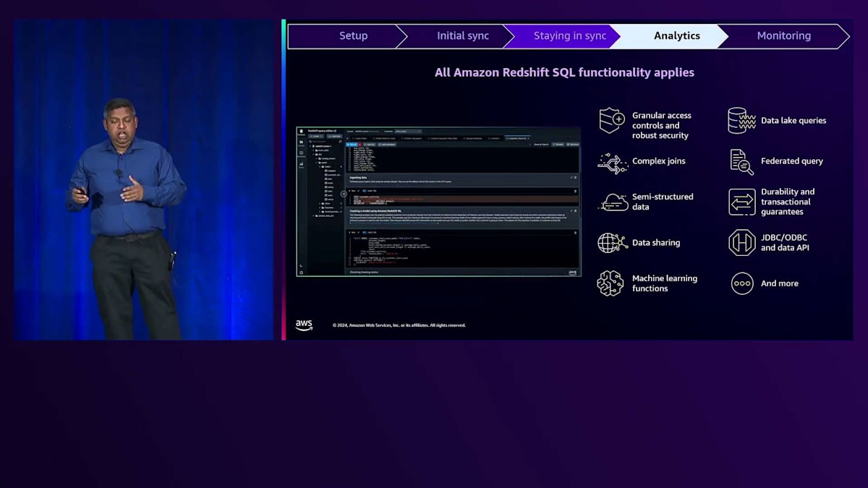Image resolution: width=868 pixels, height=488 pixels.
Task: Click the "And more" label
Action: pyautogui.click(x=779, y=283)
